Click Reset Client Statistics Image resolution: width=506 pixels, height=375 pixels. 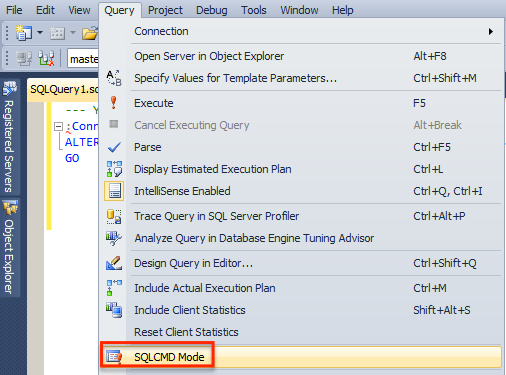[301, 332]
